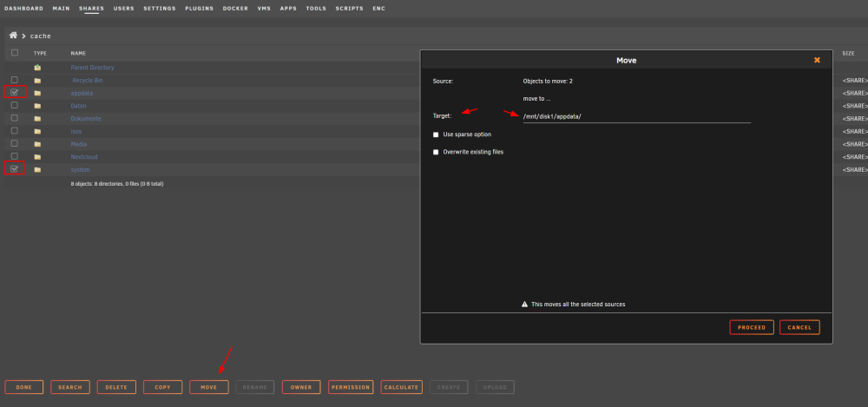
Task: Open the .Recycle.Bin folder link
Action: 87,81
